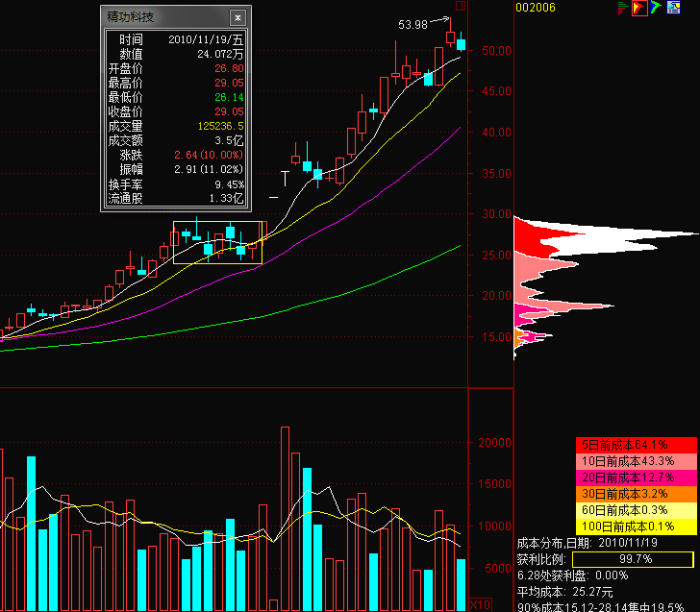Screen dimensions: 700x612
Task: Click the small red square marker at chart top
Action: click(x=460, y=6)
